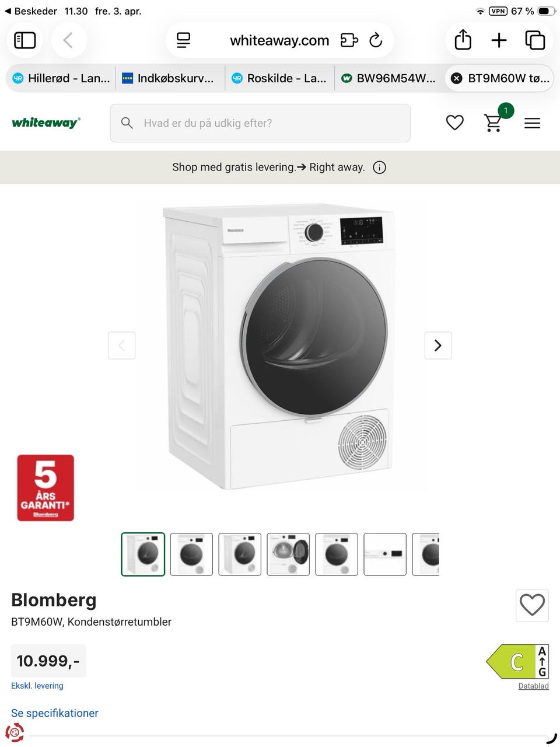
Task: Open the energy class C label
Action: [x=517, y=662]
